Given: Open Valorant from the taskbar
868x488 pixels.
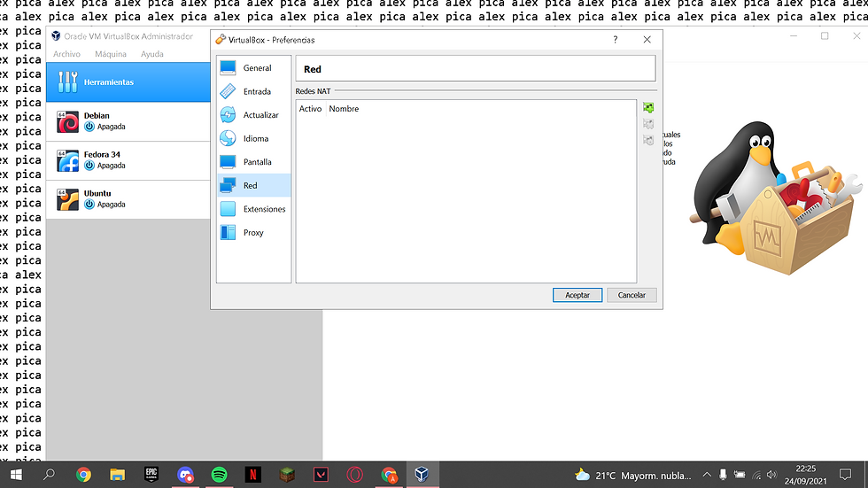Looking at the screenshot, I should 321,475.
